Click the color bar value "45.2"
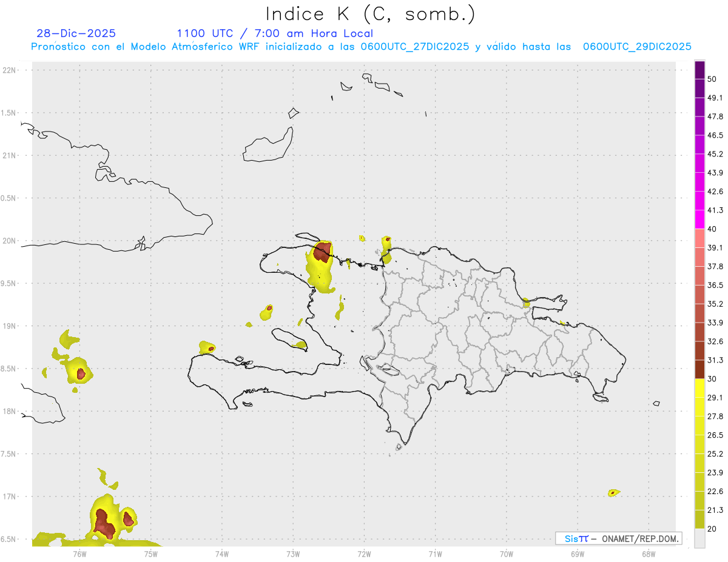This screenshot has height=562, width=728. coord(715,154)
